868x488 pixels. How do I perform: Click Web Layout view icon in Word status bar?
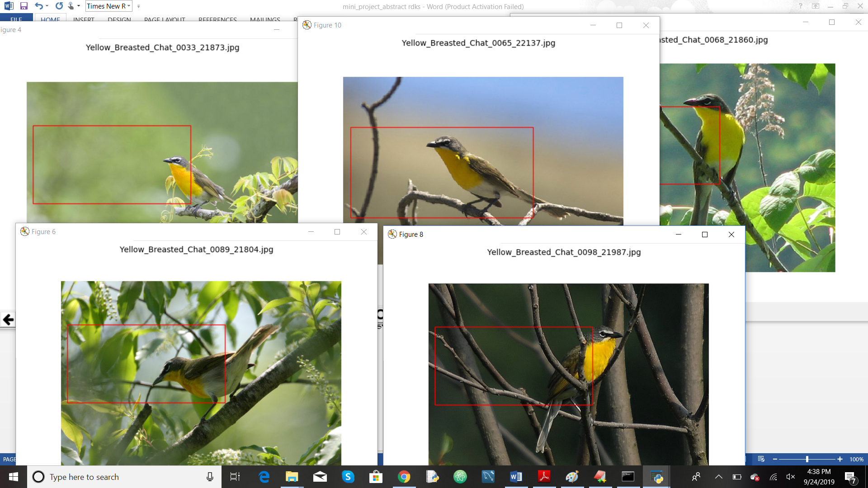[761, 459]
